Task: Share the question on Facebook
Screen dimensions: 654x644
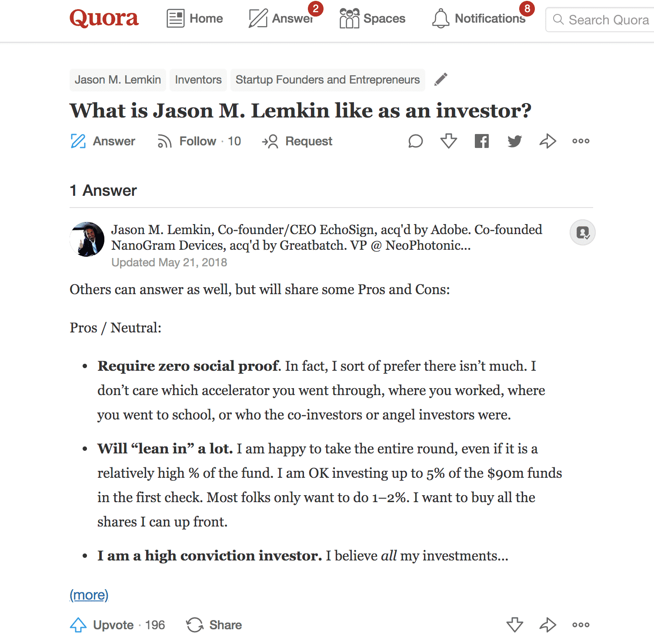Action: pos(481,141)
